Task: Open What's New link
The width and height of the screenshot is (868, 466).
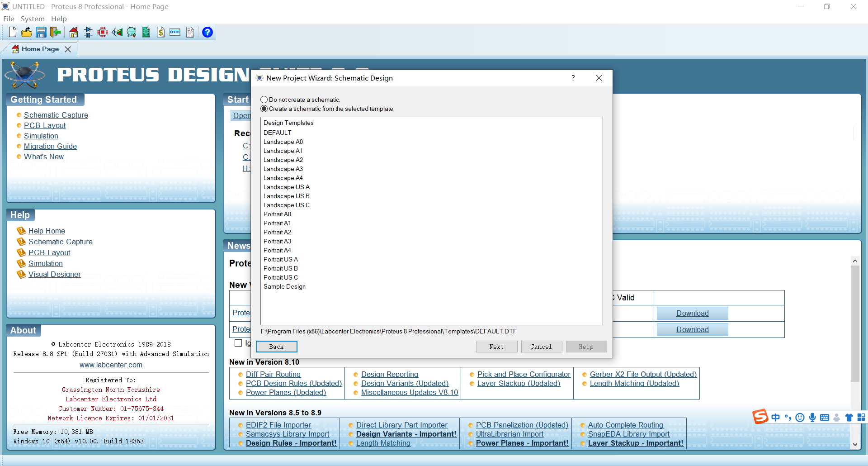Action: pos(44,157)
